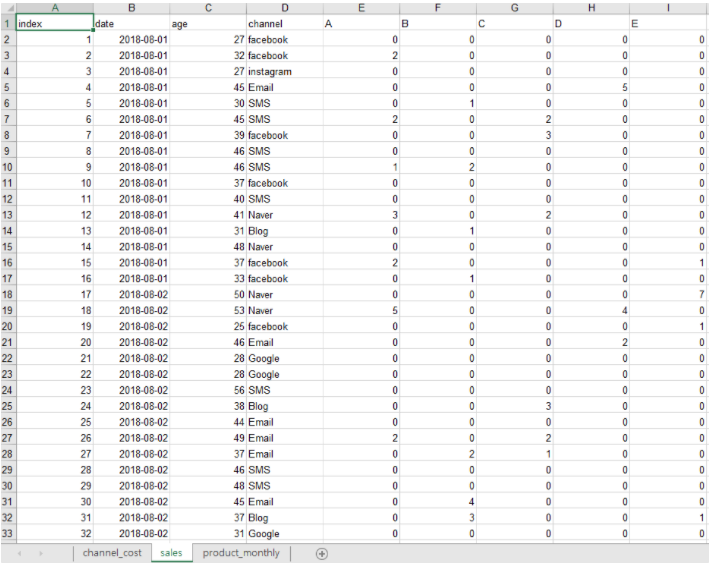Viewport: 724px width, 564px height.
Task: Click index value 32 in row 33
Action: 55,534
